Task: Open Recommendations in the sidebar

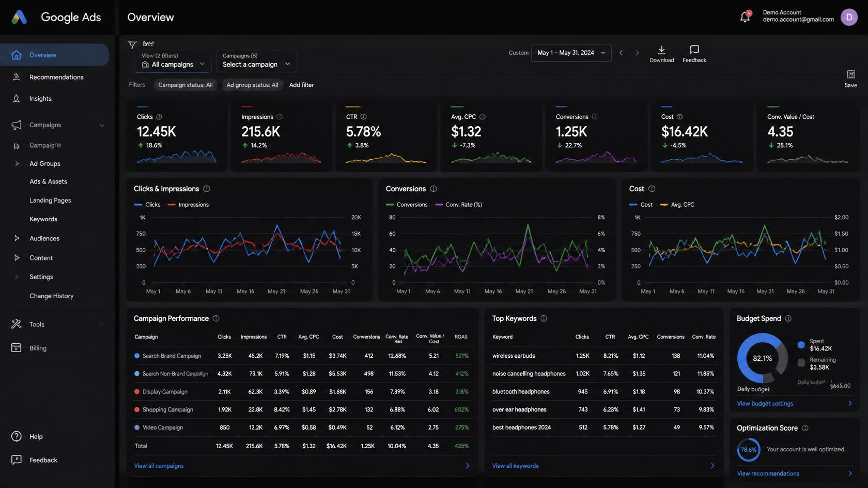Action: [x=56, y=77]
